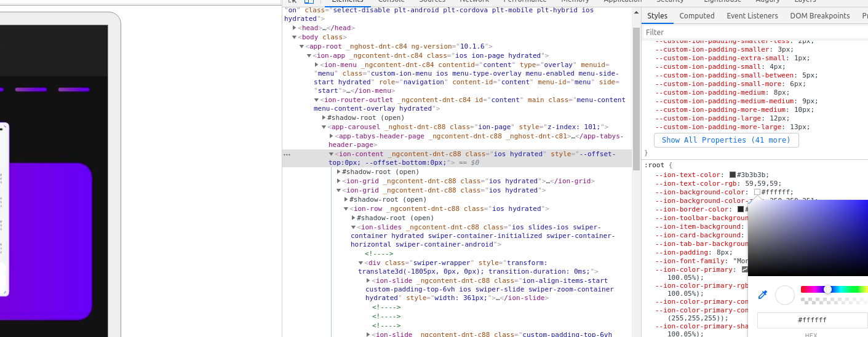Collapse the ion-app node
The height and width of the screenshot is (337, 868).
(x=309, y=55)
